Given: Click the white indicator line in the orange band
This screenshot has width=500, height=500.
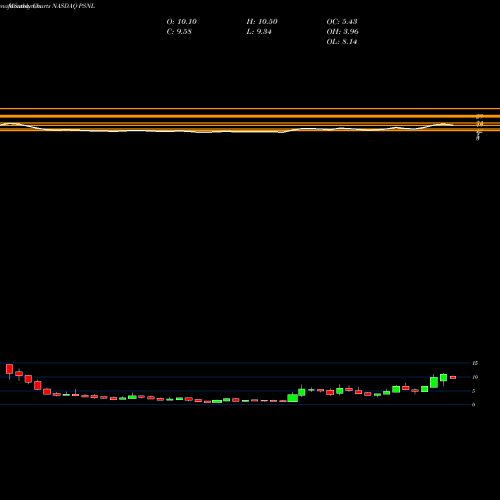Looking at the screenshot, I should tap(227, 131).
